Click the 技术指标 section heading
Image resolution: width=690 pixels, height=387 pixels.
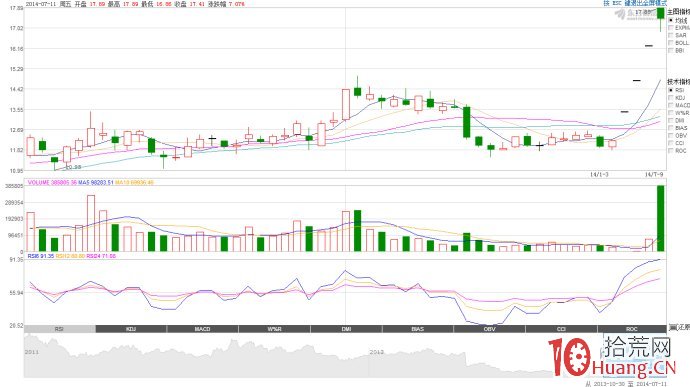click(x=679, y=82)
